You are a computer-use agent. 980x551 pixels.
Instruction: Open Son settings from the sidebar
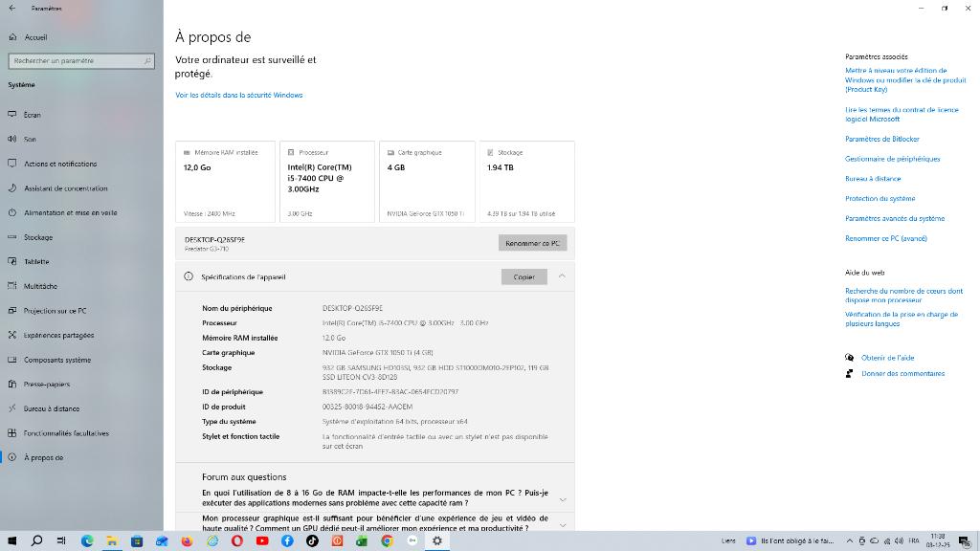[38, 139]
